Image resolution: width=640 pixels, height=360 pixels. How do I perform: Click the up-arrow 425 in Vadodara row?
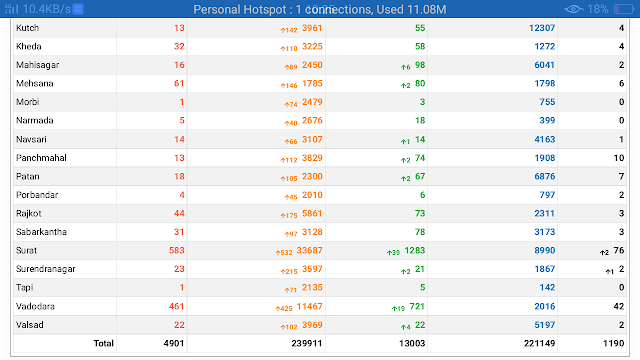coord(284,308)
